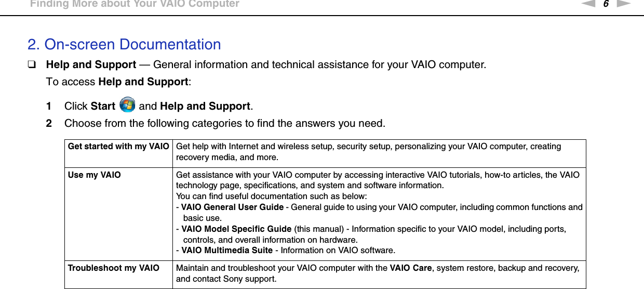Click the Windows Start orb icon
This screenshot has width=644, height=289.
pos(127,105)
